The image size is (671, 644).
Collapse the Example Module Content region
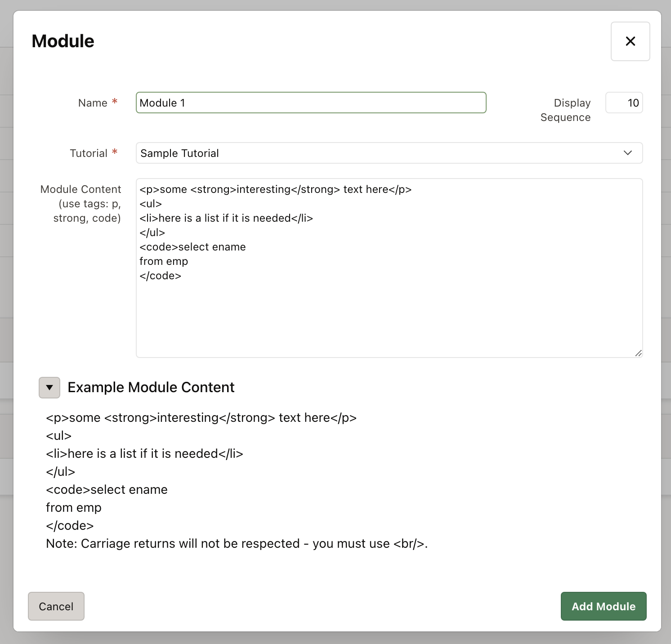pos(49,387)
